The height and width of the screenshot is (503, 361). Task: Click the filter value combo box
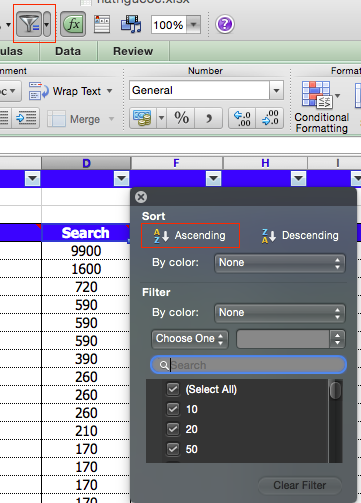coord(283,339)
